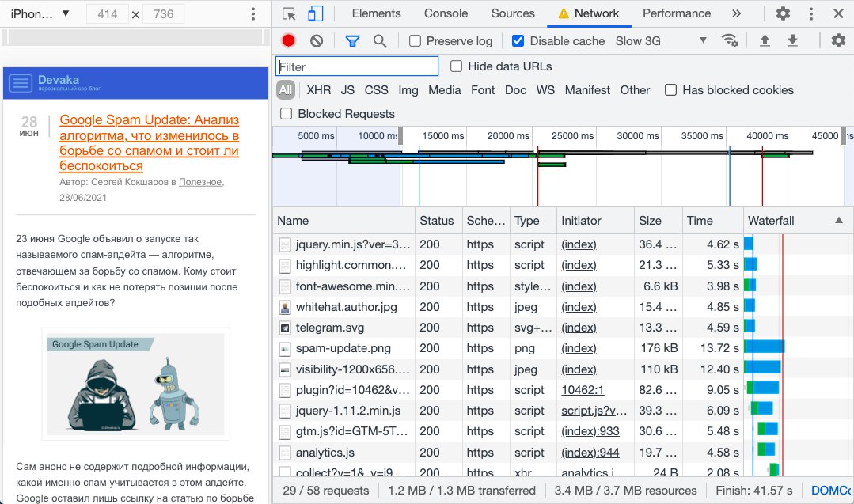854x504 pixels.
Task: Open the network search magnifier
Action: (x=380, y=41)
